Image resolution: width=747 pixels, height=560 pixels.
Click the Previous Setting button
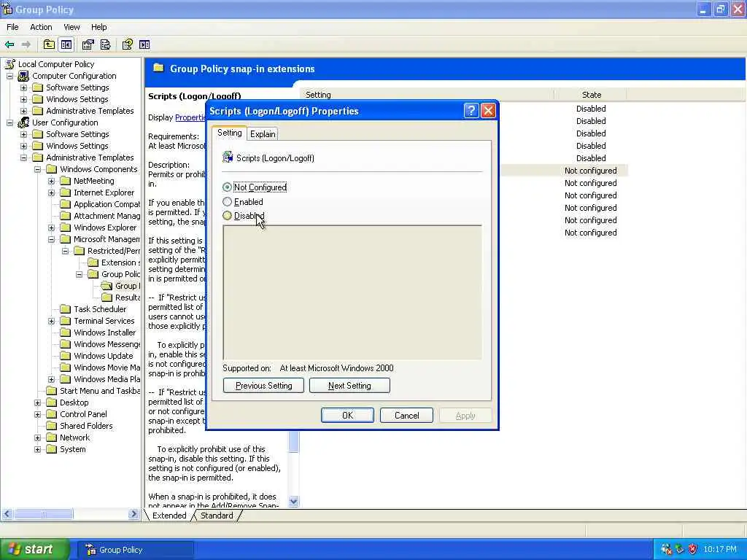point(263,386)
